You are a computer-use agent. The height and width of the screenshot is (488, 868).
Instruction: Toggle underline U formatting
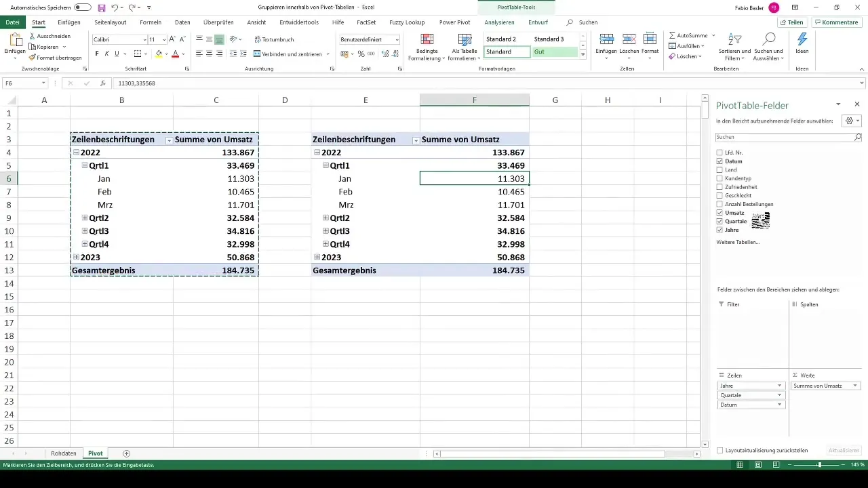click(117, 54)
